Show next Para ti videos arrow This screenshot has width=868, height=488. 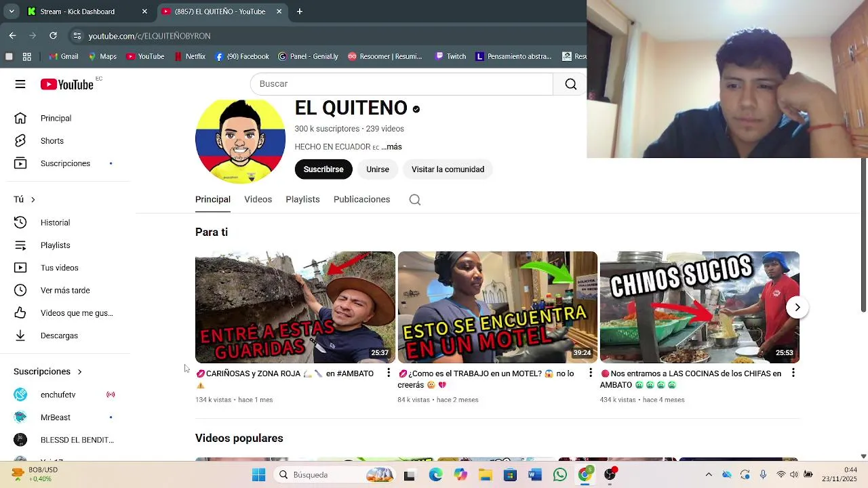(797, 307)
